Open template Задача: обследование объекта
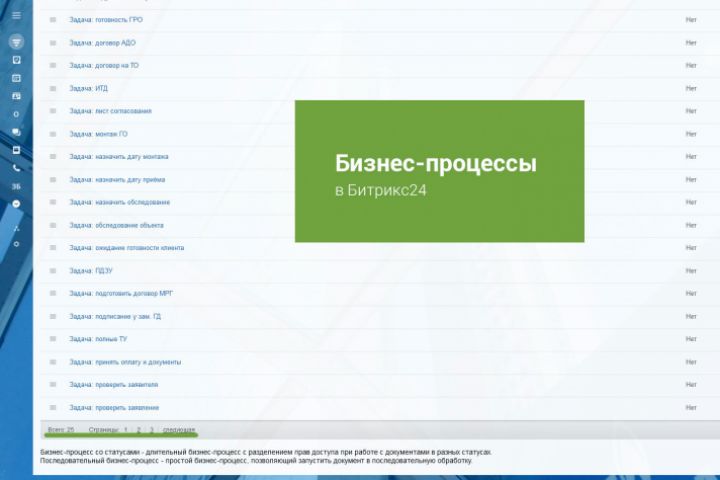 point(116,225)
